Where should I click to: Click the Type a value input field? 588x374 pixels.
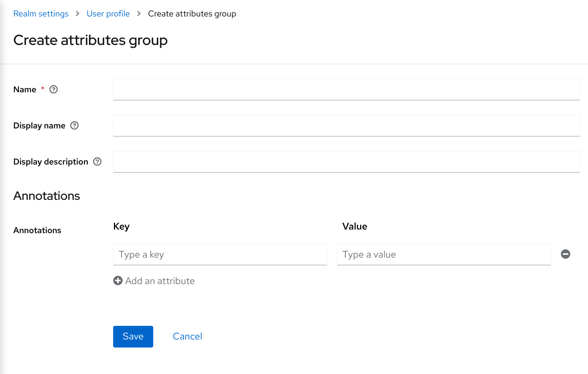(444, 254)
